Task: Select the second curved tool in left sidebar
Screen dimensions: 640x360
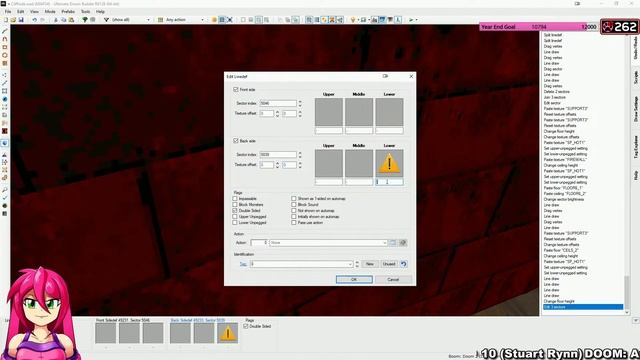Action: (5, 39)
